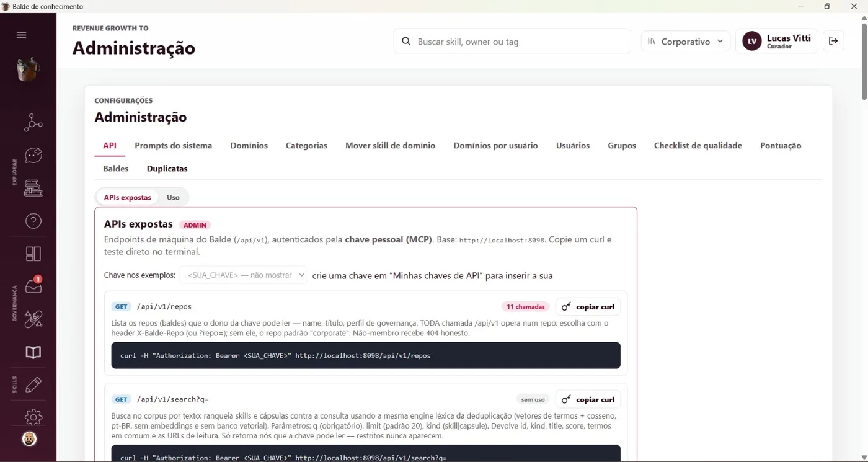Screen dimensions: 868x462
Task: Open the governance tools icon below inbox
Action: tap(33, 319)
